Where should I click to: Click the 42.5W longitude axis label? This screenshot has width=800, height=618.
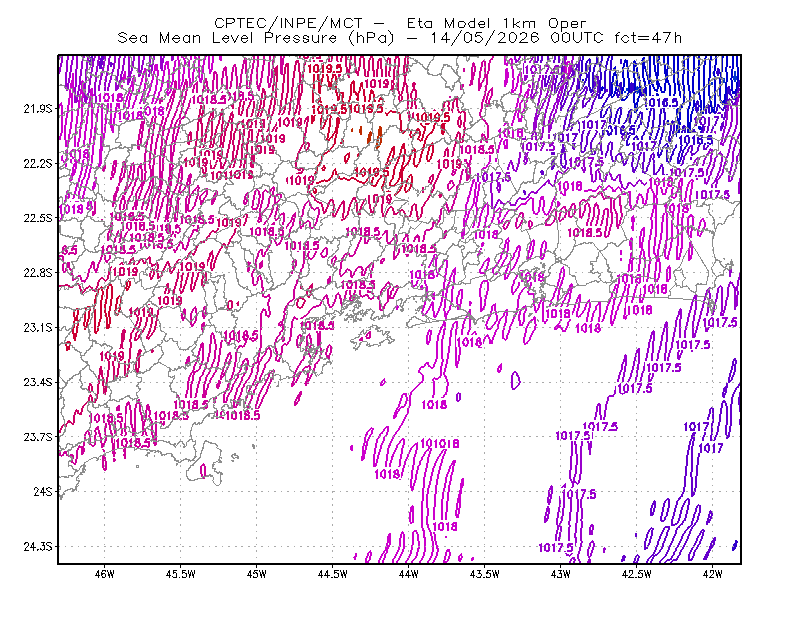pyautogui.click(x=637, y=574)
